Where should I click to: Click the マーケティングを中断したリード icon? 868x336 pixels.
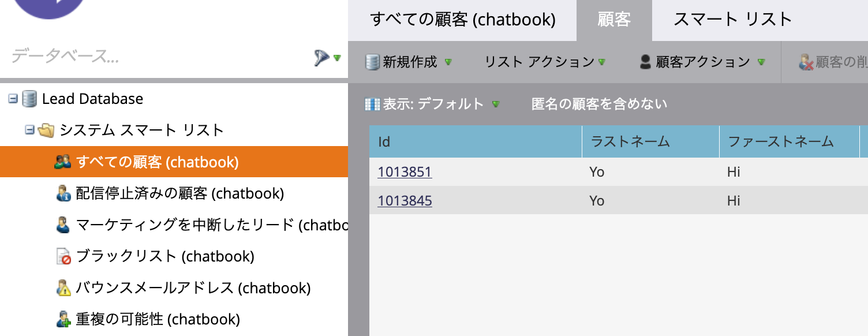(x=63, y=225)
